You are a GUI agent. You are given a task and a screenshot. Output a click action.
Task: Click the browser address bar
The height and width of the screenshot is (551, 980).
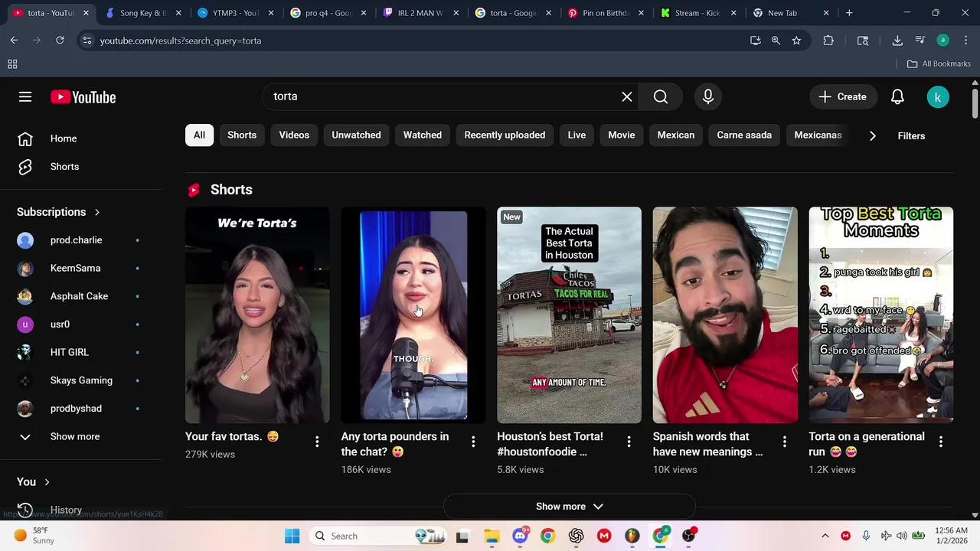tap(421, 41)
